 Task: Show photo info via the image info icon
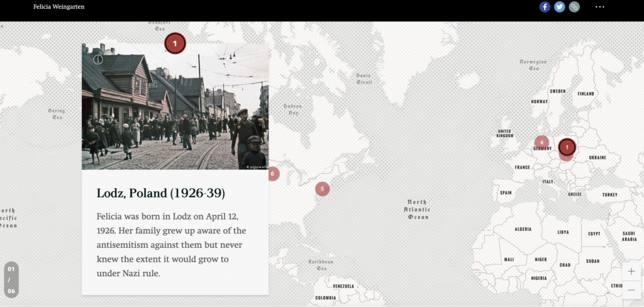(x=98, y=60)
